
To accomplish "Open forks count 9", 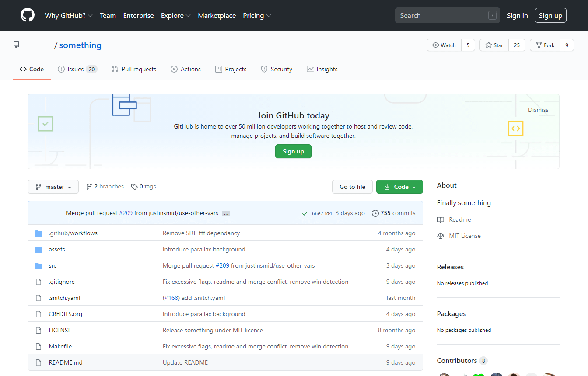I will point(567,45).
